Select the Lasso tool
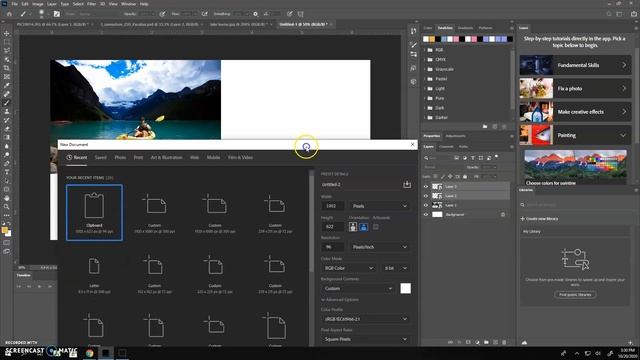The width and height of the screenshot is (640, 360). click(x=7, y=51)
